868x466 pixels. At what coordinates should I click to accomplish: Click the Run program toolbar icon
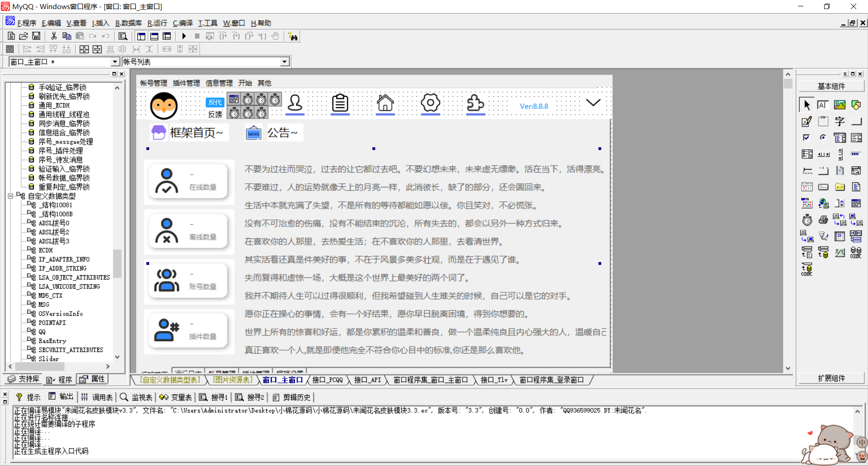184,36
